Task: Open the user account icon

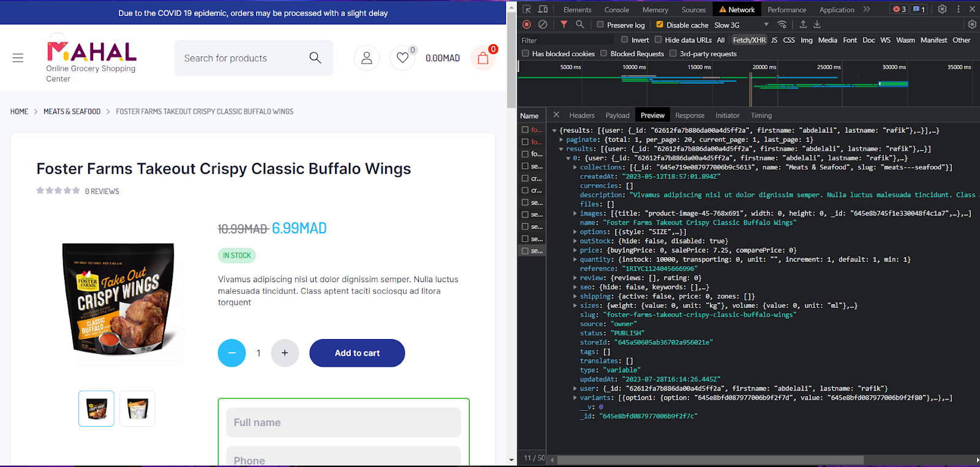Action: (x=367, y=58)
